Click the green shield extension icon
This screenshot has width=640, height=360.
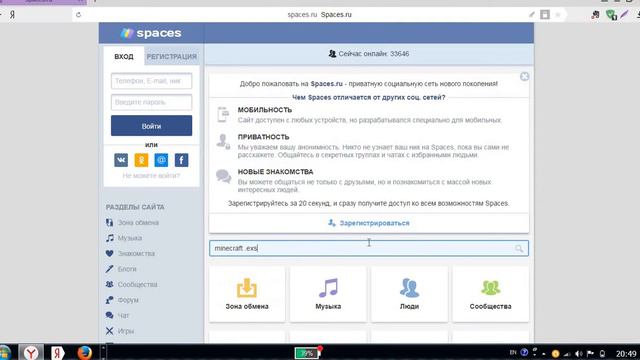(611, 15)
